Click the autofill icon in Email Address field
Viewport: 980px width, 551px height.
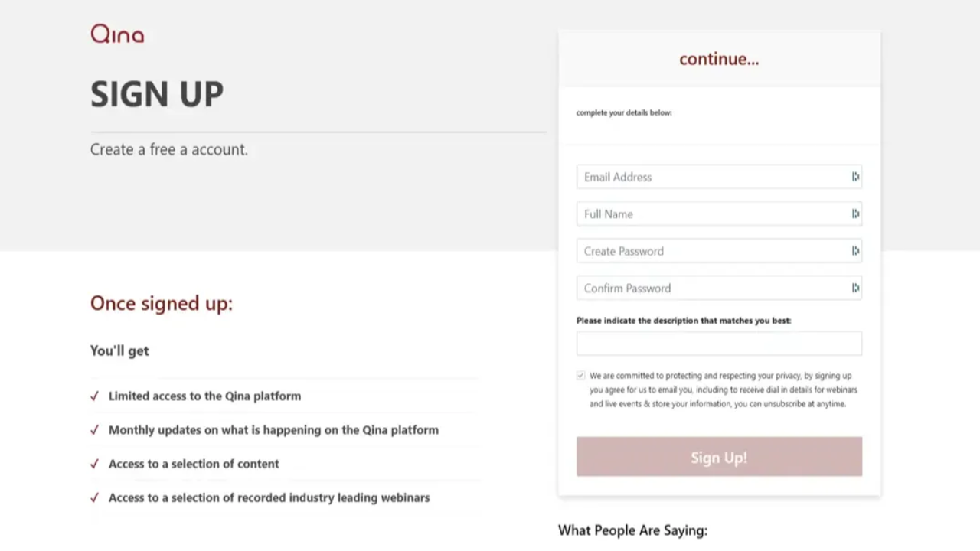point(855,177)
